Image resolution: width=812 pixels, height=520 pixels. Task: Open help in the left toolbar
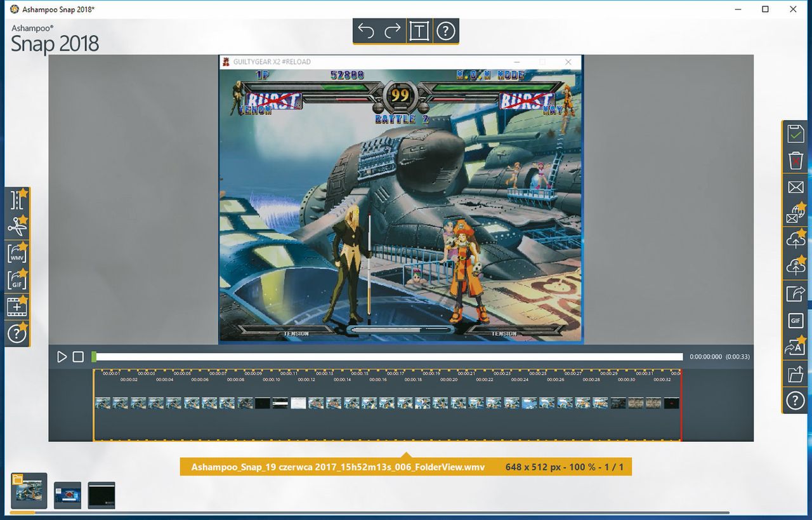pos(17,333)
